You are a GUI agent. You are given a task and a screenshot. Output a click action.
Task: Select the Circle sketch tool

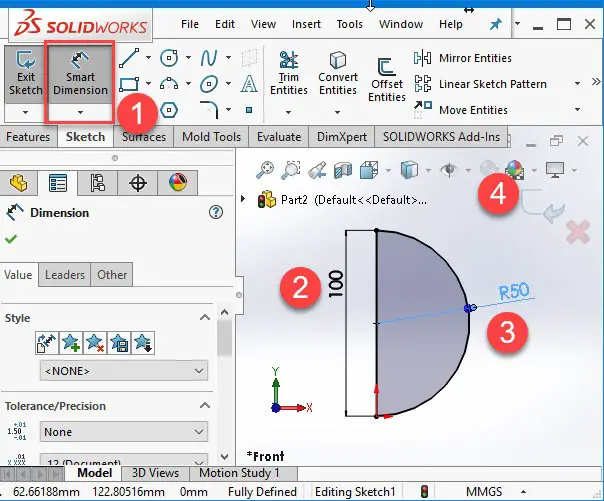click(169, 58)
